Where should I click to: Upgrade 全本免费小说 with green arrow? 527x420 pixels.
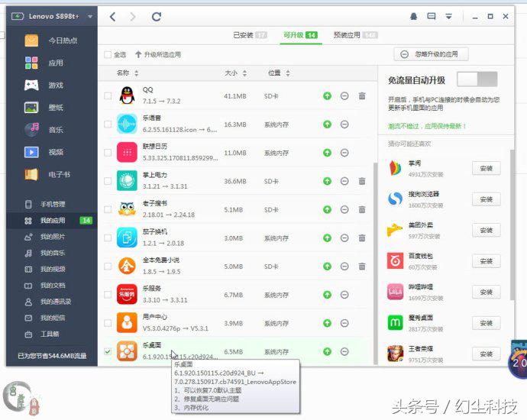coord(327,267)
